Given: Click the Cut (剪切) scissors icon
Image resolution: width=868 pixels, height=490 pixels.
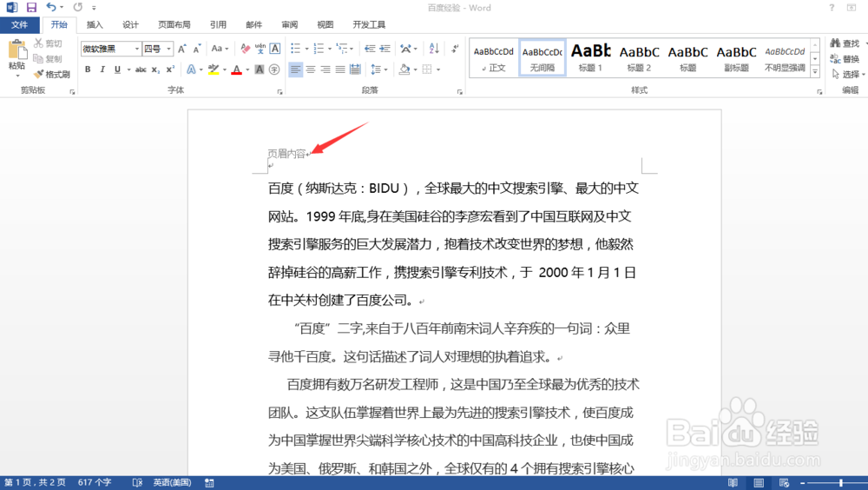Looking at the screenshot, I should (38, 43).
